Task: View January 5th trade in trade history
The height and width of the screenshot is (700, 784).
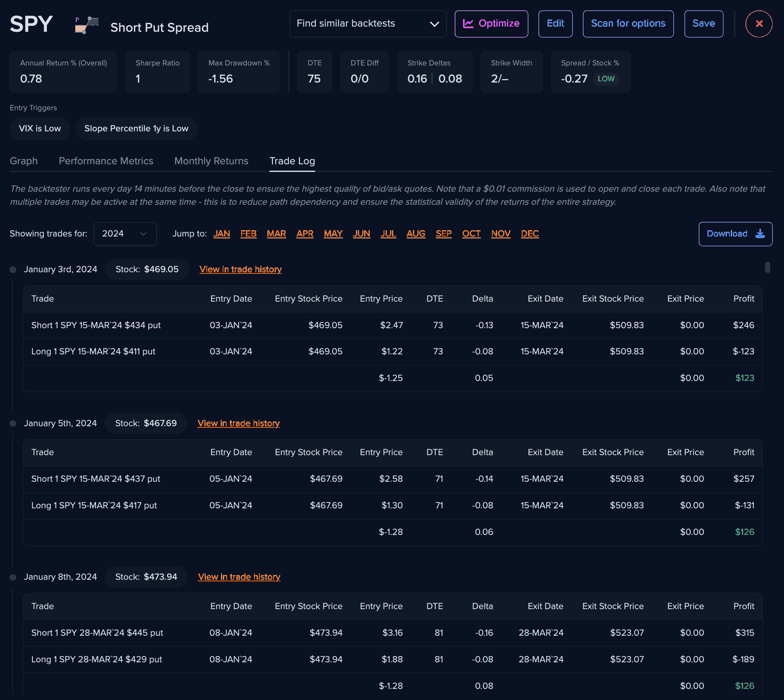Action: pos(238,423)
